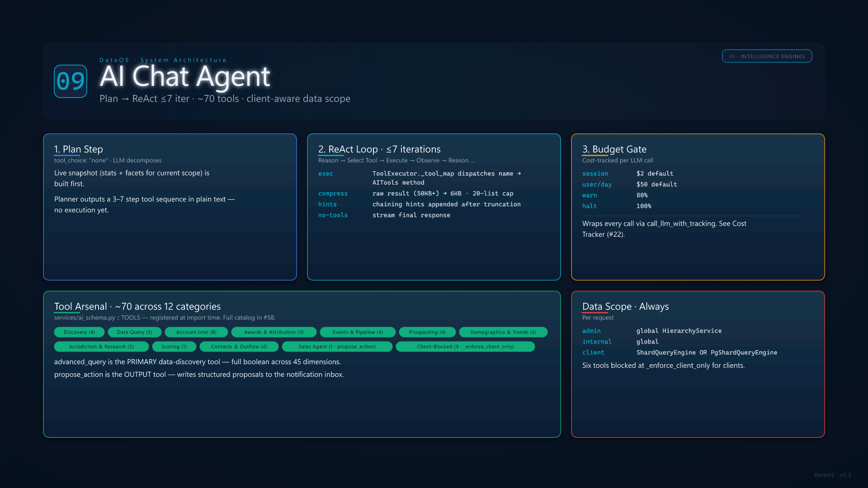Click the warn row label
Image resolution: width=868 pixels, height=488 pixels.
[590, 195]
